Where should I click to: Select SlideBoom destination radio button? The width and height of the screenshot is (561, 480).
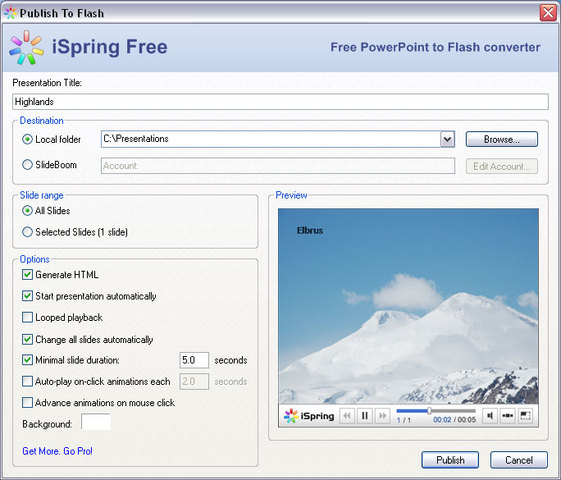(x=27, y=165)
